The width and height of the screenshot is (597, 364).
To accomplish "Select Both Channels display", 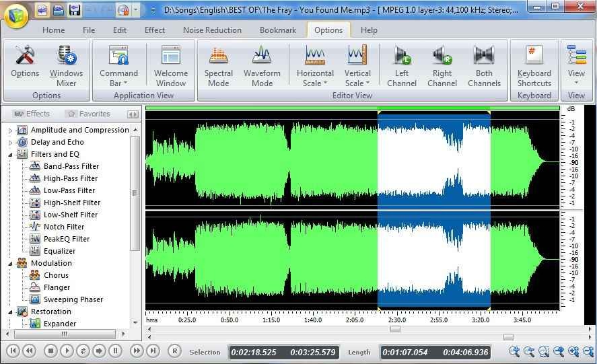I will tap(484, 66).
